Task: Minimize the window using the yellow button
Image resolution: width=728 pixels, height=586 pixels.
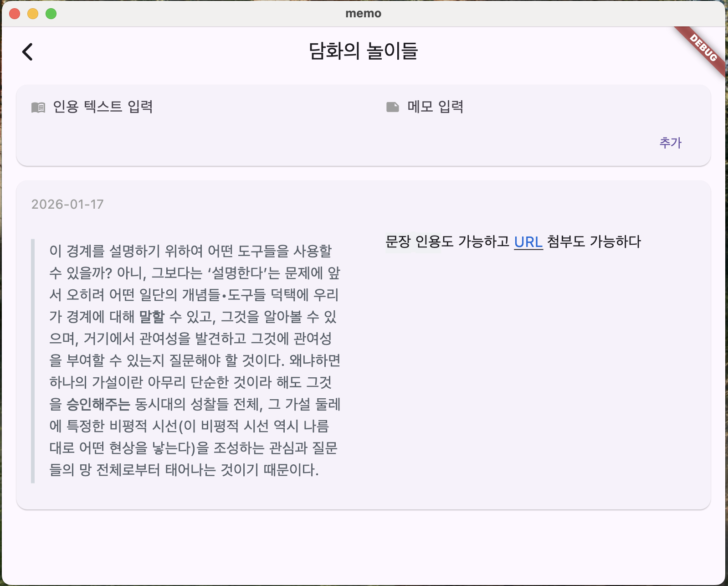Action: pyautogui.click(x=33, y=14)
